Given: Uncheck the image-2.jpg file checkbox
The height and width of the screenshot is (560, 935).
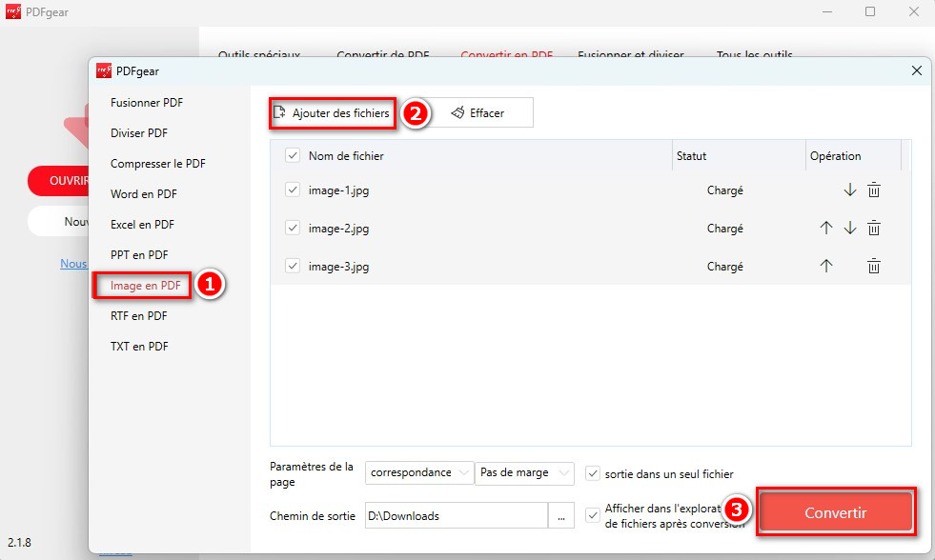Looking at the screenshot, I should point(292,228).
